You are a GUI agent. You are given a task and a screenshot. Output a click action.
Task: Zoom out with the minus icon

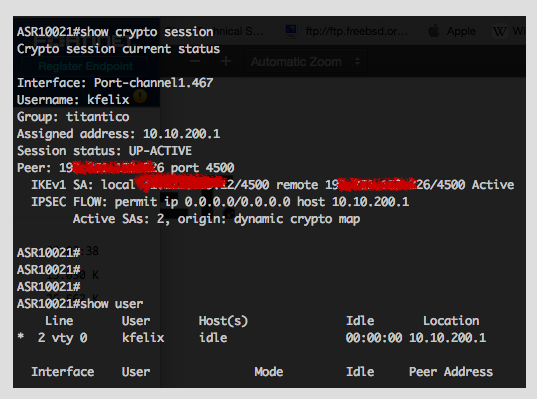(195, 61)
